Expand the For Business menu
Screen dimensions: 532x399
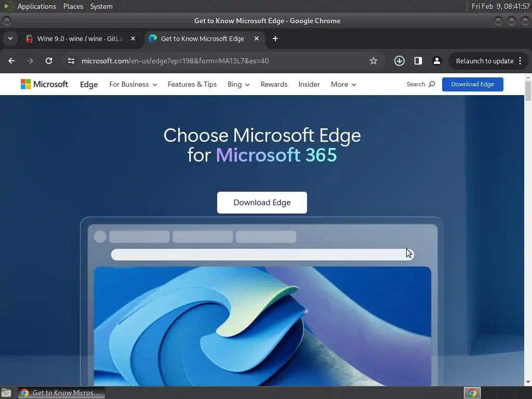[x=133, y=85]
